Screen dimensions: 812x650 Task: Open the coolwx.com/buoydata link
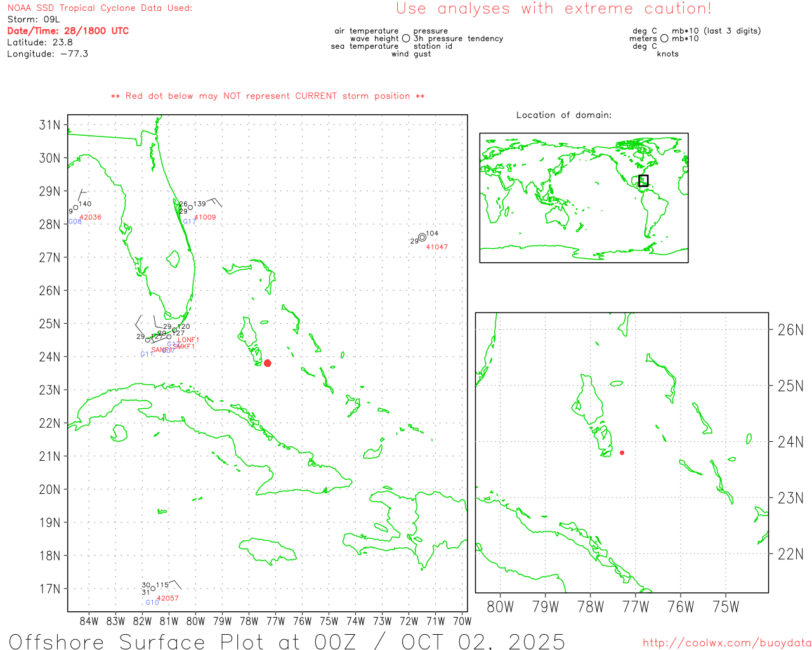(727, 643)
